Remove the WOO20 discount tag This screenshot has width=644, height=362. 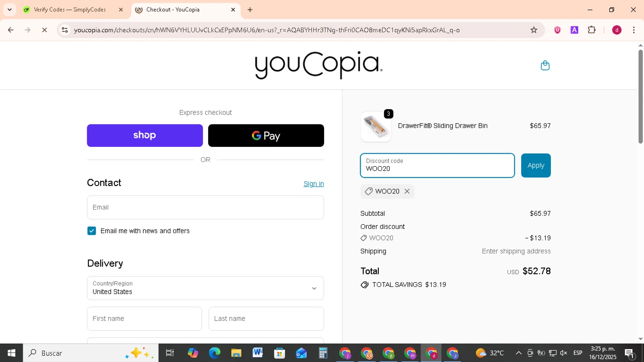click(x=407, y=192)
